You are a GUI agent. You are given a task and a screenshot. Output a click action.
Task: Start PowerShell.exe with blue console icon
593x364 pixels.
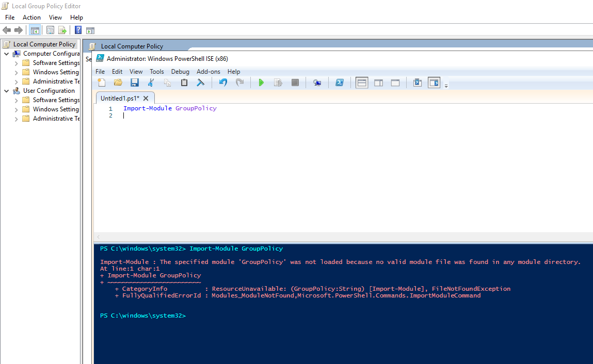pyautogui.click(x=340, y=82)
